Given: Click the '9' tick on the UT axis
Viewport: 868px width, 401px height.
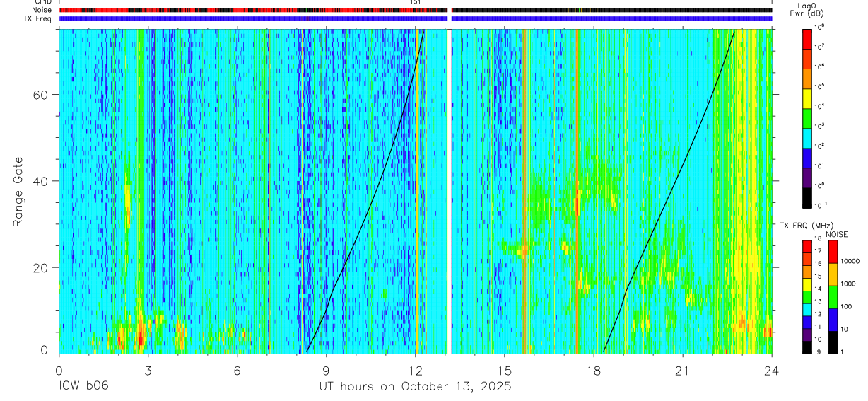Looking at the screenshot, I should 327,371.
